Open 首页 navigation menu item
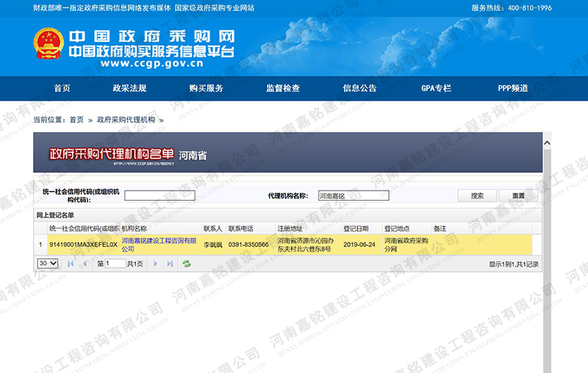 tap(62, 88)
